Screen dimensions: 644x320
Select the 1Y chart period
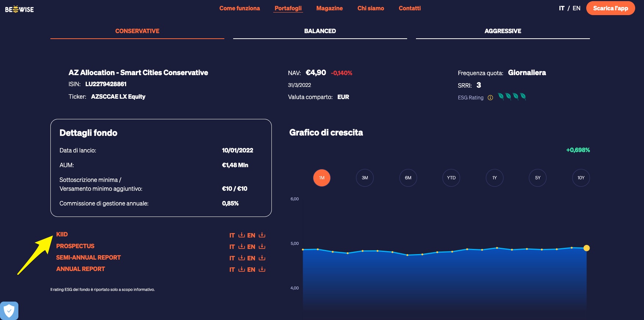click(x=495, y=178)
